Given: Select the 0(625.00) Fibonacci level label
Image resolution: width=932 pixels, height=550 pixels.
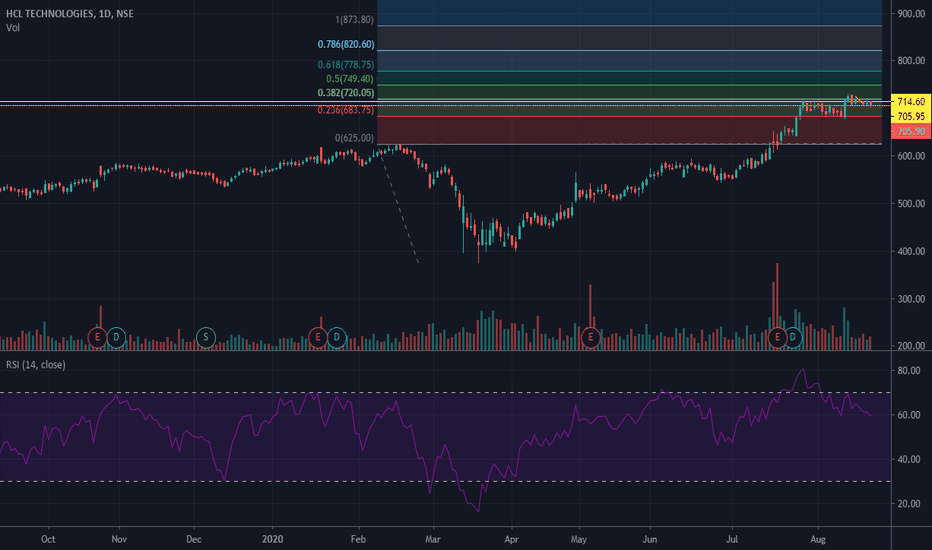Looking at the screenshot, I should [x=354, y=138].
